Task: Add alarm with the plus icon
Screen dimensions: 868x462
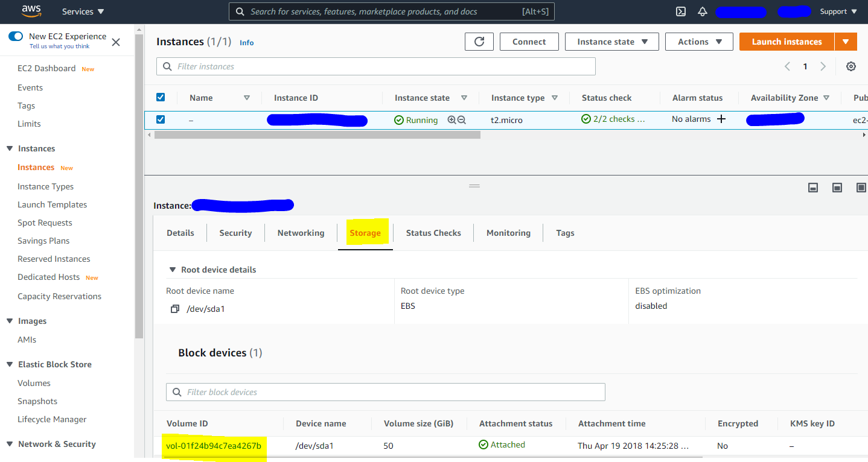Action: click(721, 119)
